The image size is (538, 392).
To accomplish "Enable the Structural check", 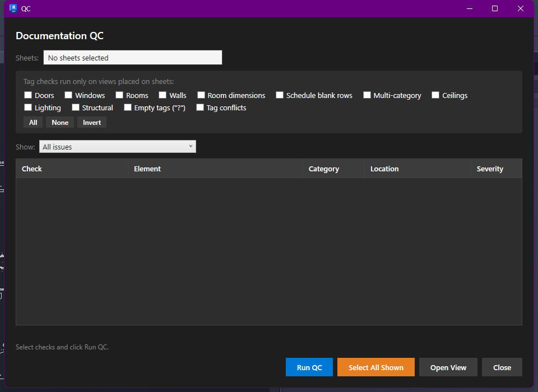I will pos(76,108).
